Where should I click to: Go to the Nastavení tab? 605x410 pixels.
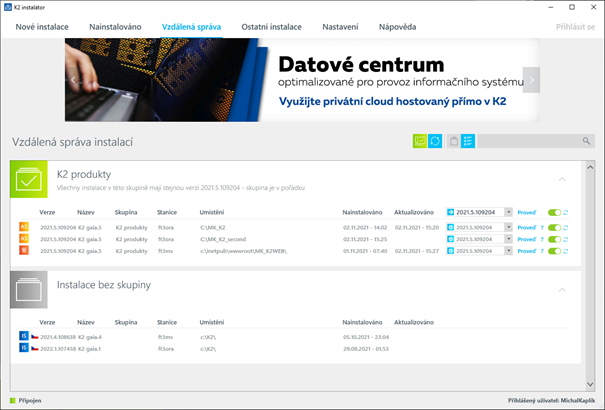pyautogui.click(x=340, y=27)
